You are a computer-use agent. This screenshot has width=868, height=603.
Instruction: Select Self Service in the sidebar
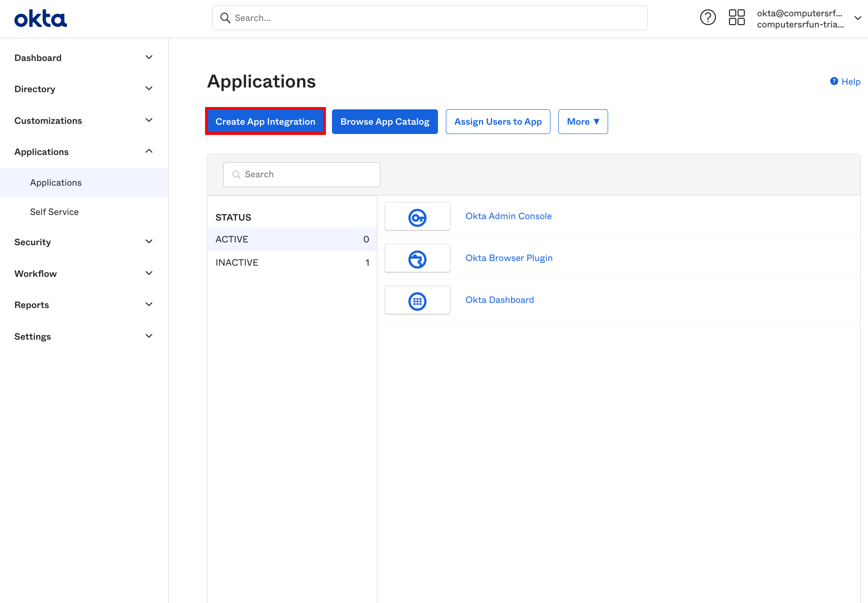click(54, 212)
